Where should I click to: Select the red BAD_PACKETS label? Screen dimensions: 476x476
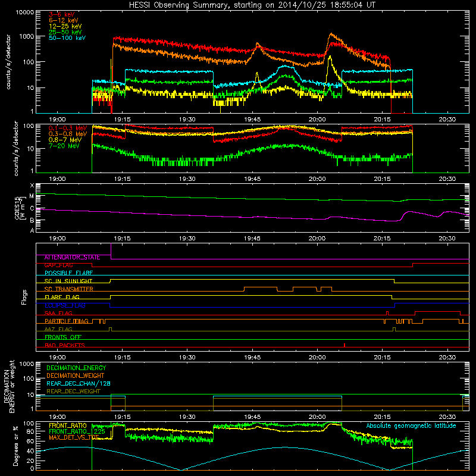pyautogui.click(x=65, y=346)
